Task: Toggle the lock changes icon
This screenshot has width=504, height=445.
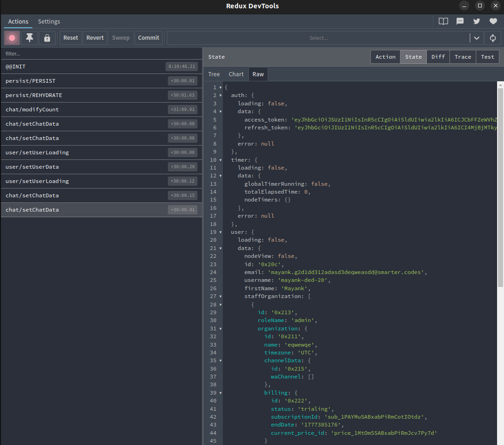Action: click(x=47, y=38)
